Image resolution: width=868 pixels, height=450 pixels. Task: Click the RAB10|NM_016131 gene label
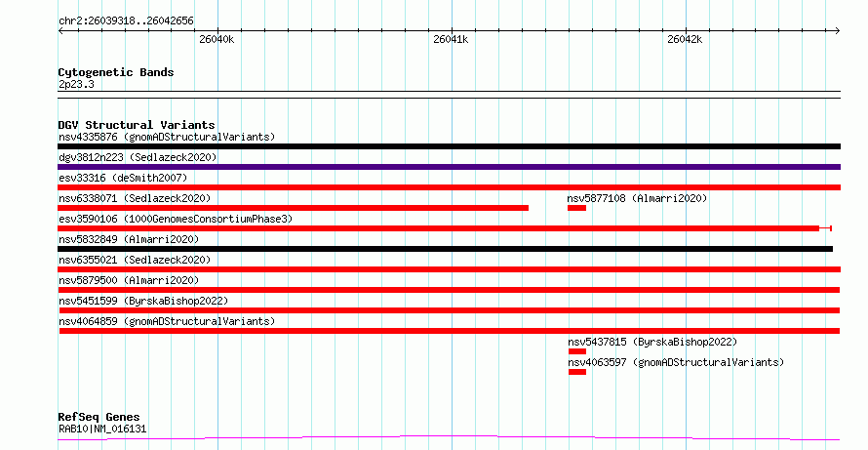[x=102, y=429]
